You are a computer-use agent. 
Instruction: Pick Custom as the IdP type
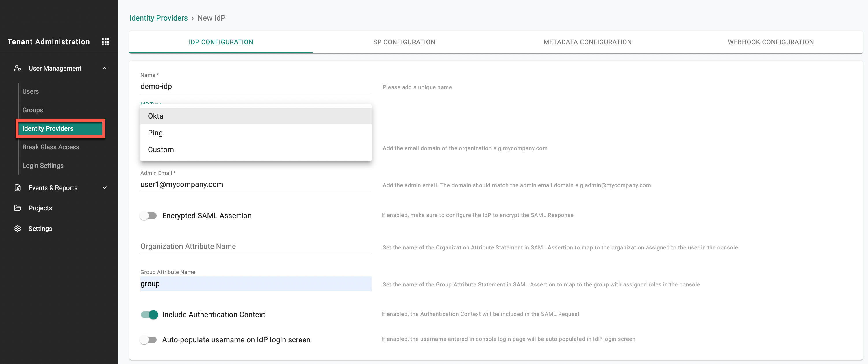point(161,150)
